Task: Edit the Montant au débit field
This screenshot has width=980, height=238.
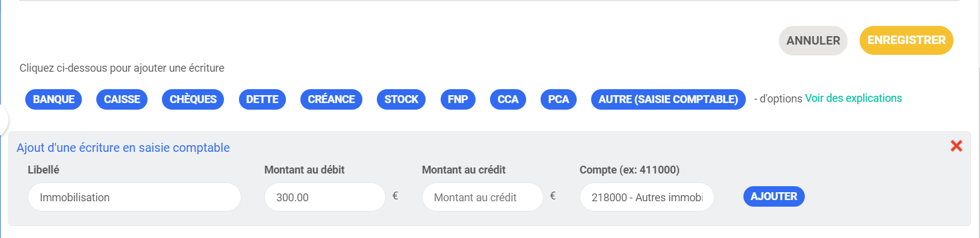Action: click(x=324, y=197)
